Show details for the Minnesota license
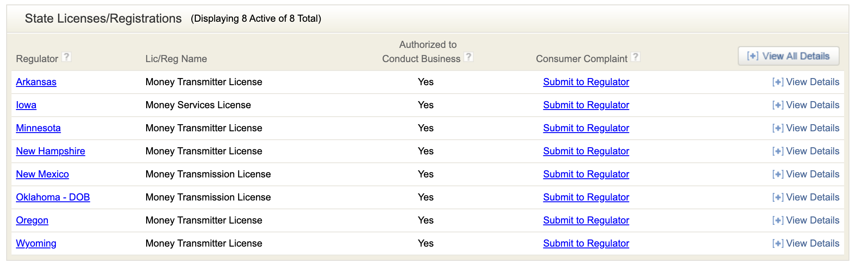868x267 pixels. [x=806, y=128]
